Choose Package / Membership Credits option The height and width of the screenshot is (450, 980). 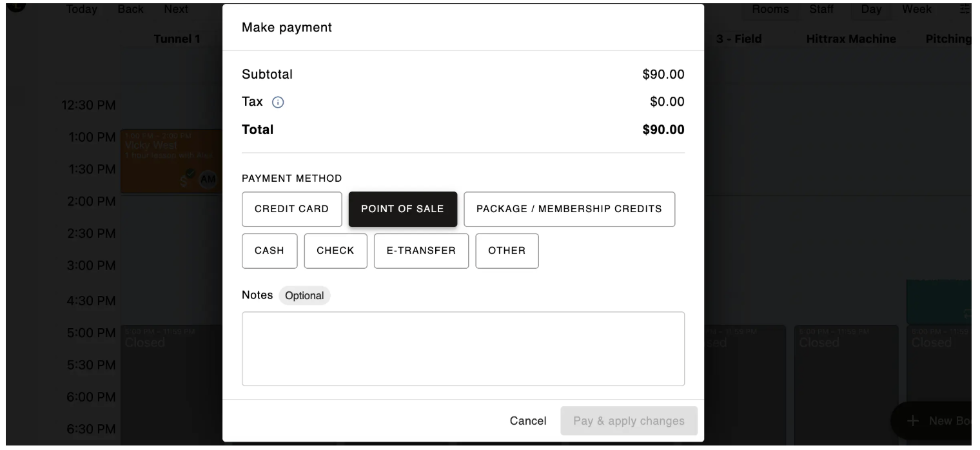(569, 209)
